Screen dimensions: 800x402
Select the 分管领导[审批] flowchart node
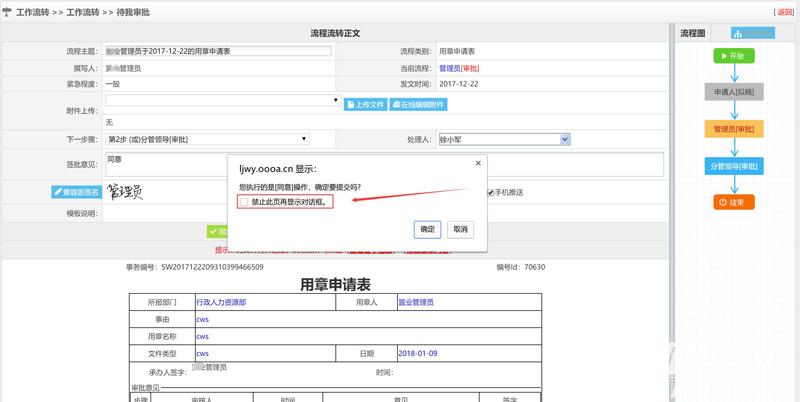pos(733,166)
